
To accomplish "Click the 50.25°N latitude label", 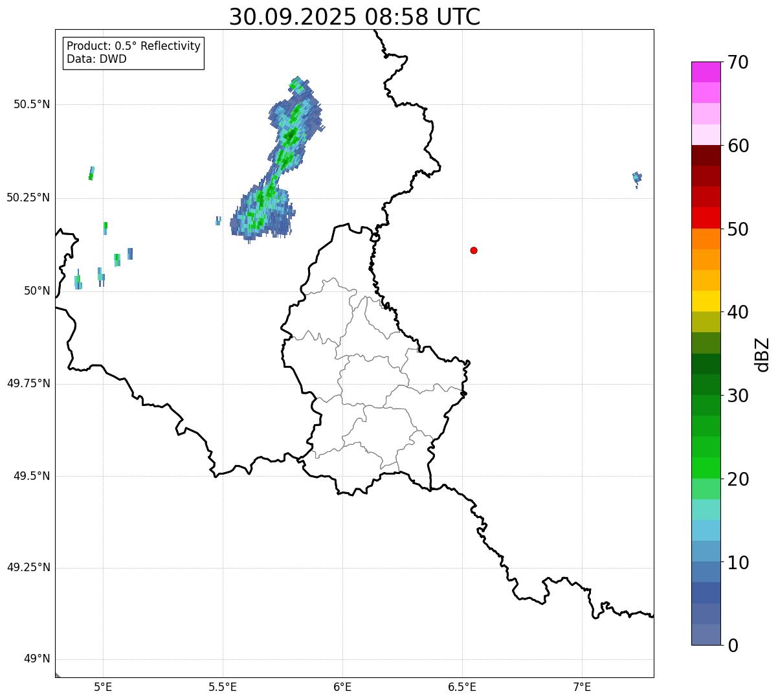I will pos(28,198).
